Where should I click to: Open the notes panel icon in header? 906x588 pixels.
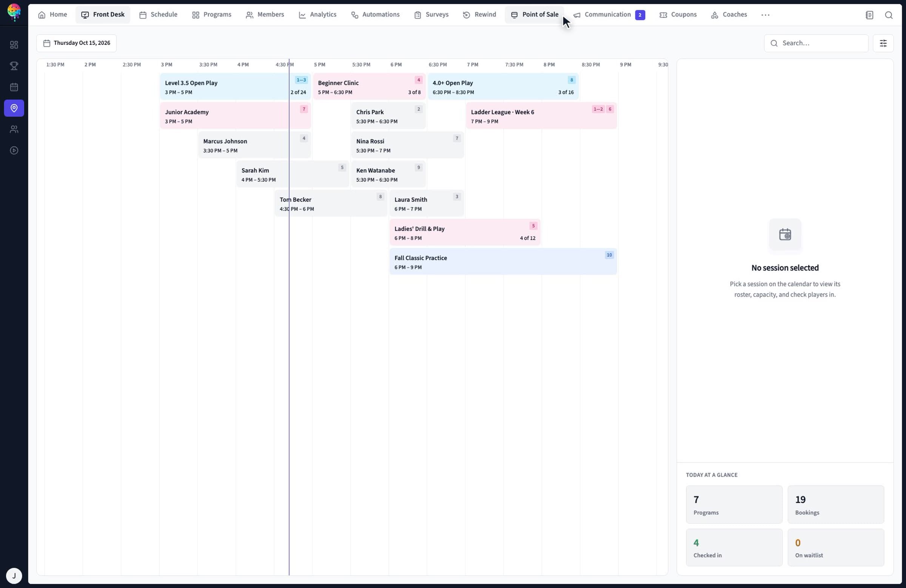pos(869,15)
